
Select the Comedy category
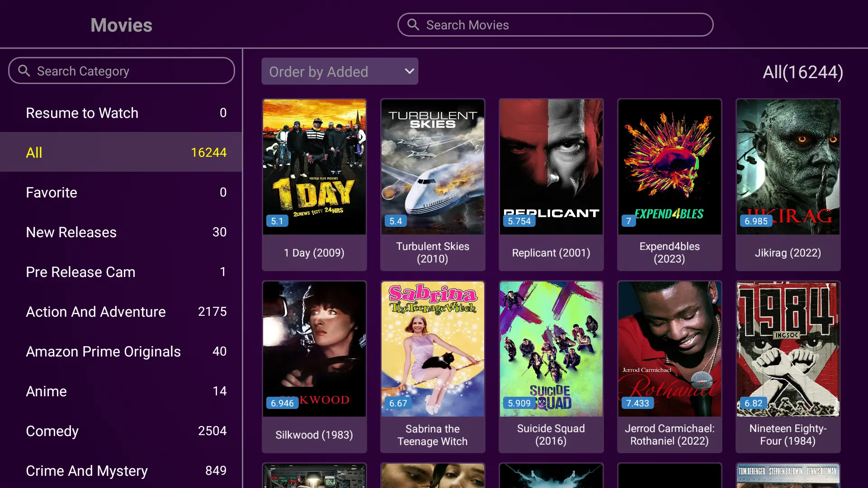pyautogui.click(x=121, y=431)
